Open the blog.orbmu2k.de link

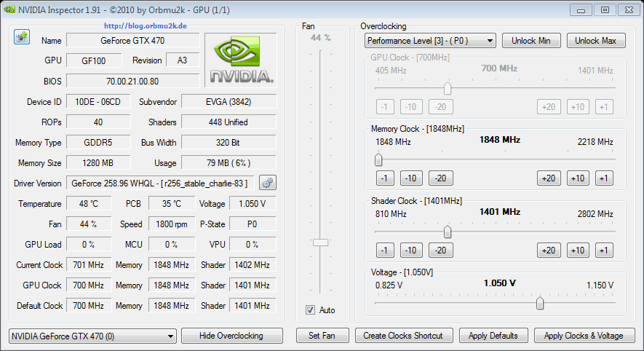coord(146,26)
